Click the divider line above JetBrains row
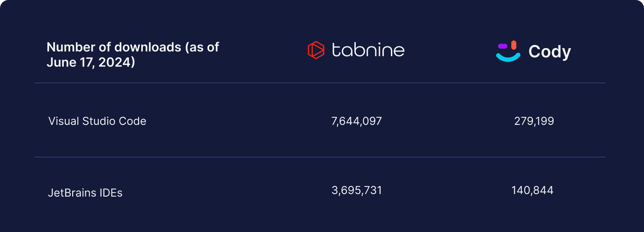 point(320,157)
